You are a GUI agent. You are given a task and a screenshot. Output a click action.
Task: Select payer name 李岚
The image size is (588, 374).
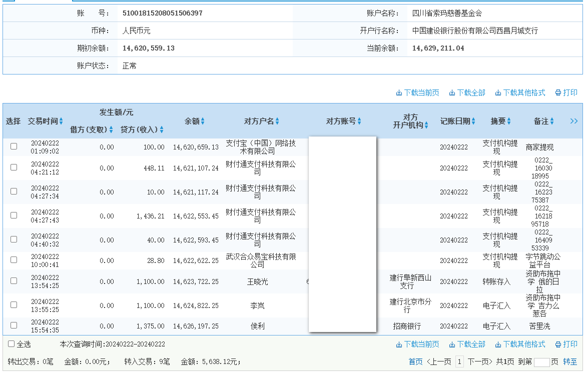click(x=257, y=306)
